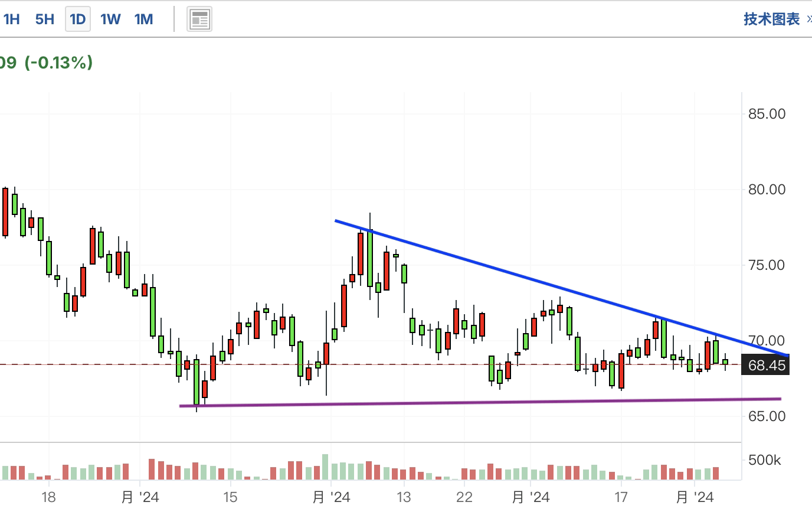812x515 pixels.
Task: Click the 85.00 price axis label
Action: point(767,114)
